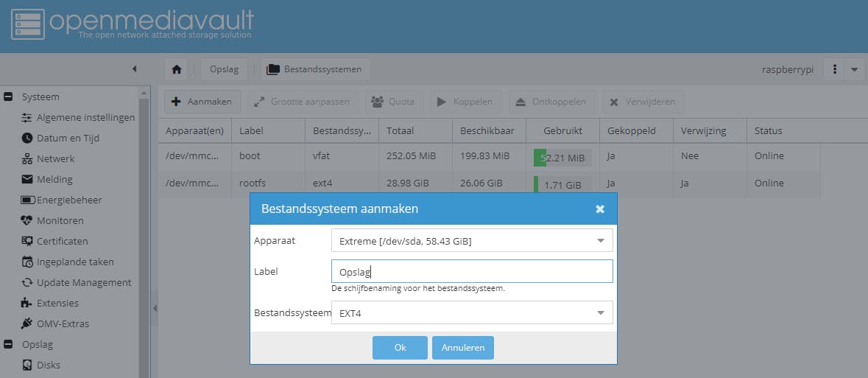The height and width of the screenshot is (378, 868).
Task: Click the sidebar splitter collapse handle
Action: coord(155,307)
